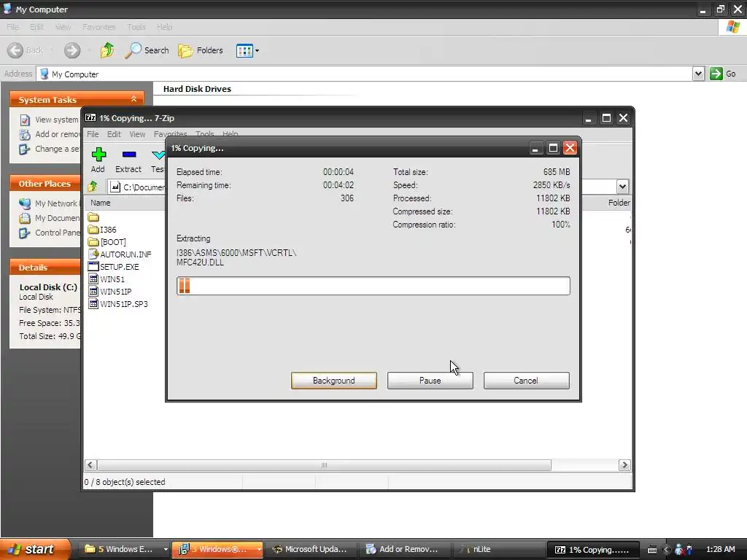
Task: Click the Extract blue minus icon in 7-Zip
Action: tap(128, 155)
